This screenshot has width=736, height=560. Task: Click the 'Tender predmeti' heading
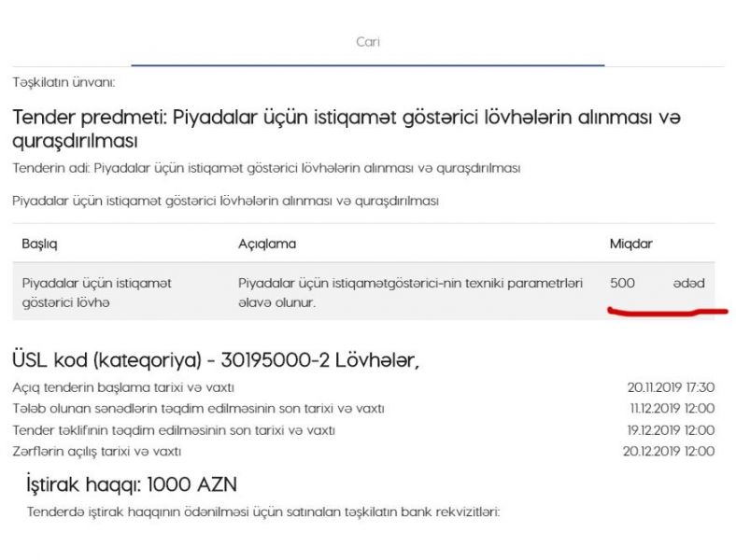pyautogui.click(x=347, y=129)
